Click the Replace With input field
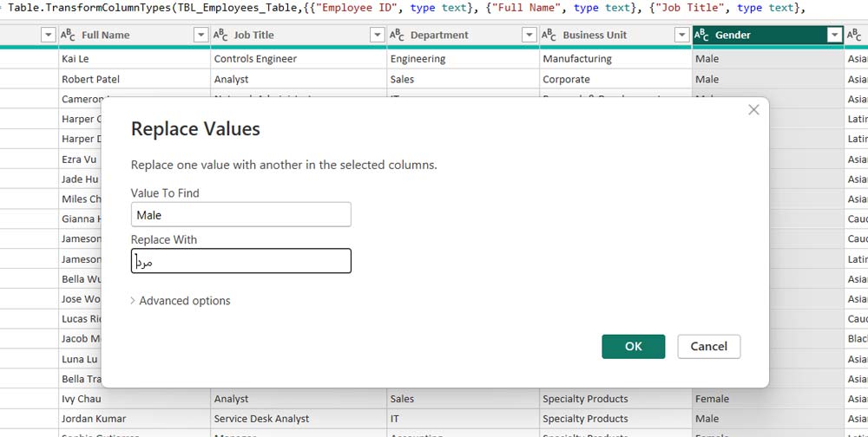868x437 pixels. click(x=240, y=260)
